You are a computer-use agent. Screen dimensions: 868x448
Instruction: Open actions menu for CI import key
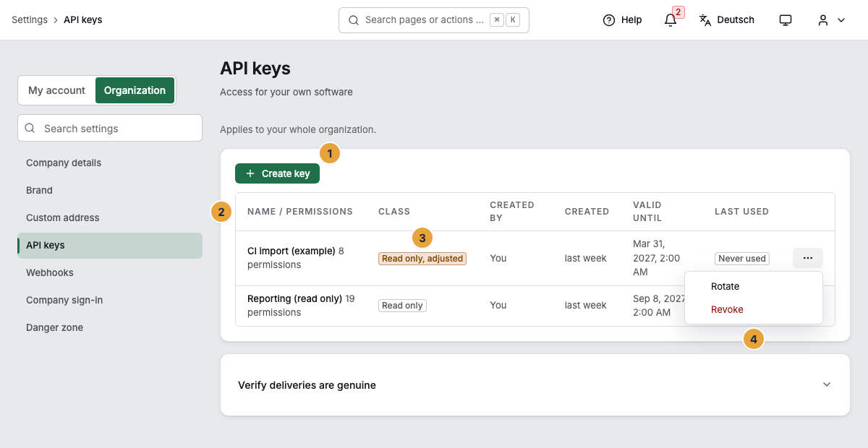[x=808, y=258]
